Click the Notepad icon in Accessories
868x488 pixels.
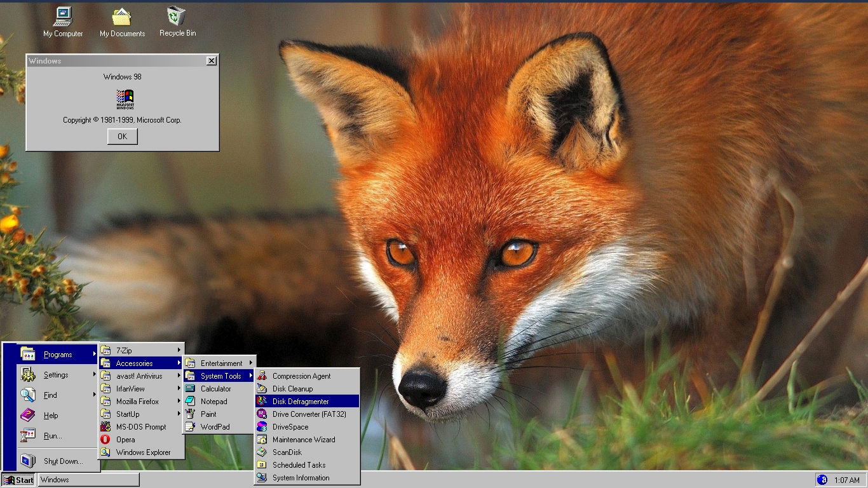(190, 402)
